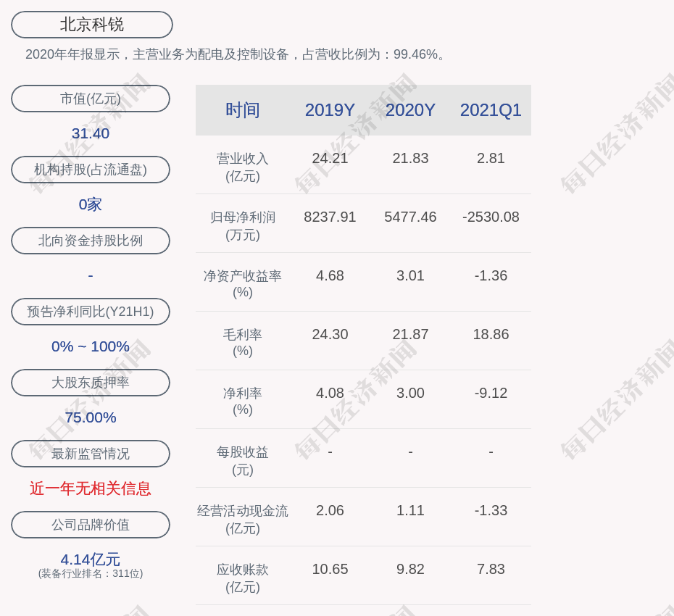Click net margin value 4.08
Viewport: 674px width, 616px height.
[x=330, y=393]
